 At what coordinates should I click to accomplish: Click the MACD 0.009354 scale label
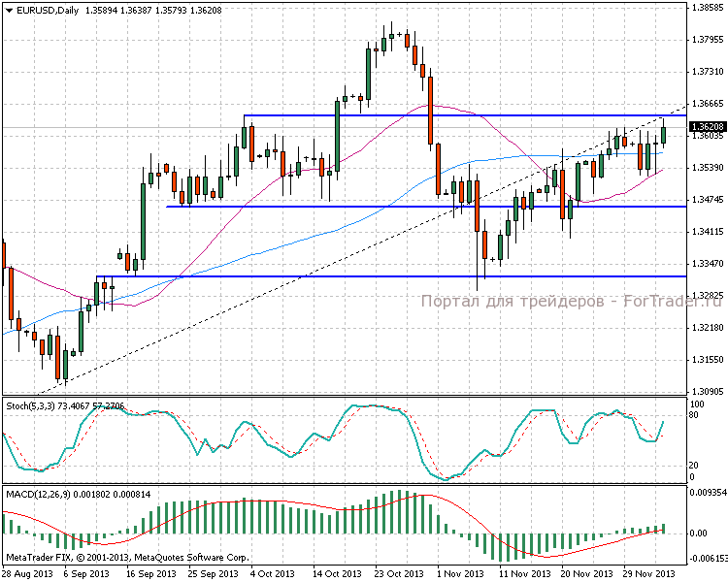tap(707, 493)
